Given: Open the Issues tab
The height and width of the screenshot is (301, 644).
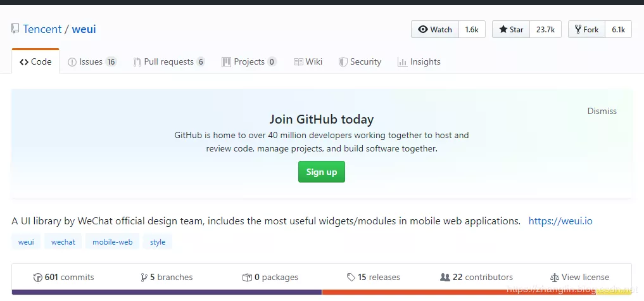Looking at the screenshot, I should pyautogui.click(x=92, y=62).
